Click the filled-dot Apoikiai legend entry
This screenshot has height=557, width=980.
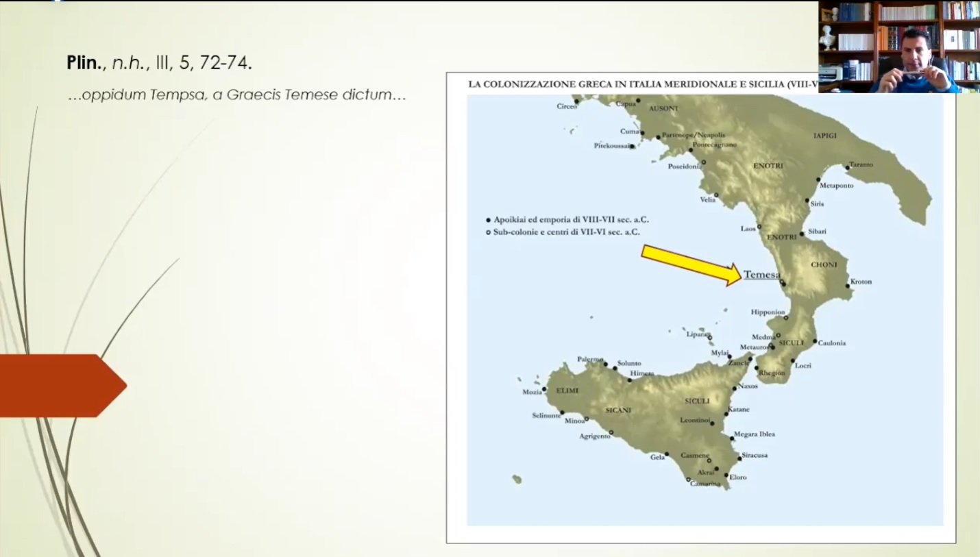pyautogui.click(x=567, y=220)
